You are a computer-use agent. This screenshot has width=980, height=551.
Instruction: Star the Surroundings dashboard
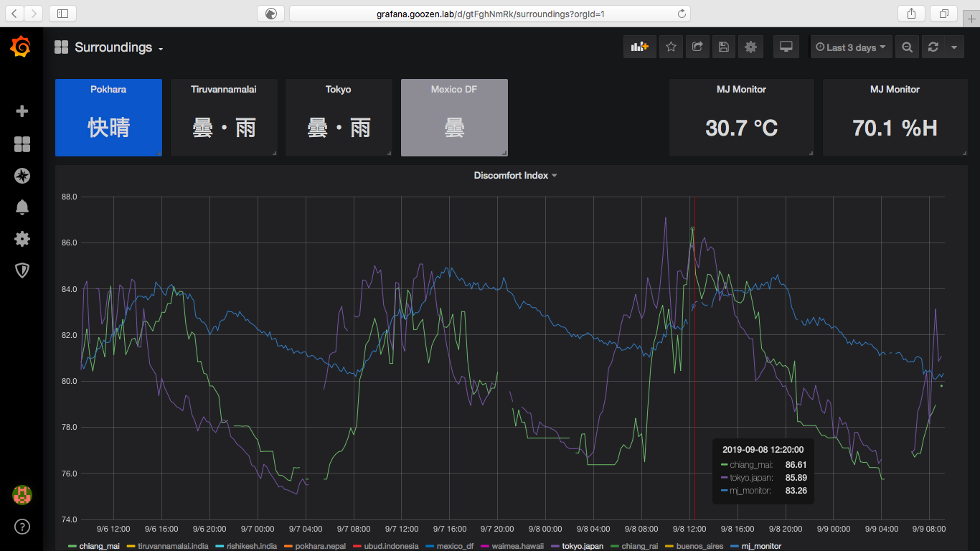671,47
